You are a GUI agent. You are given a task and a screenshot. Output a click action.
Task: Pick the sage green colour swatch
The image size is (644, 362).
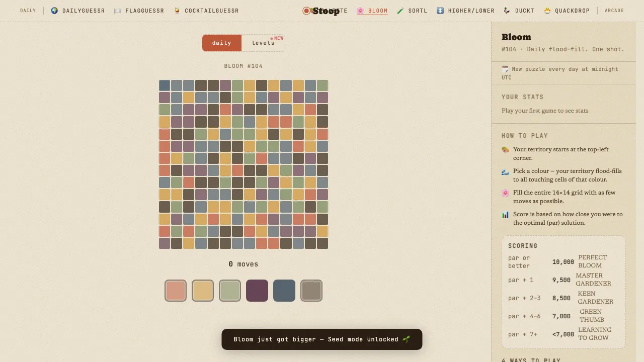[230, 291]
